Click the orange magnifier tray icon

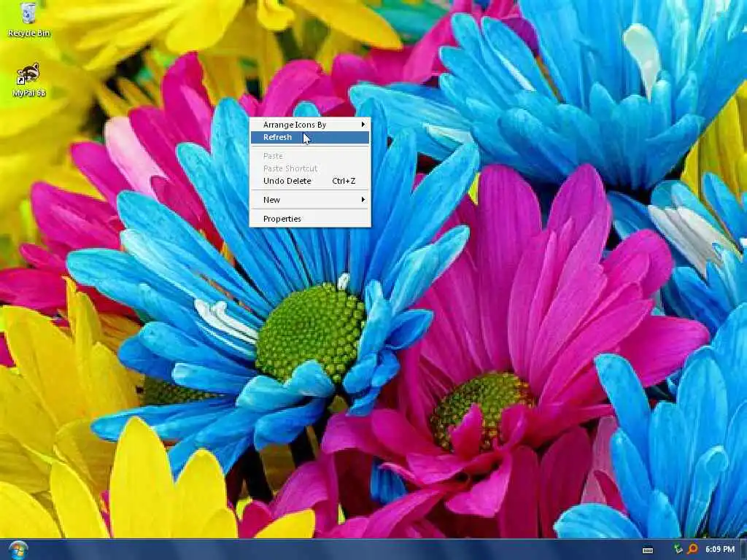pos(692,550)
